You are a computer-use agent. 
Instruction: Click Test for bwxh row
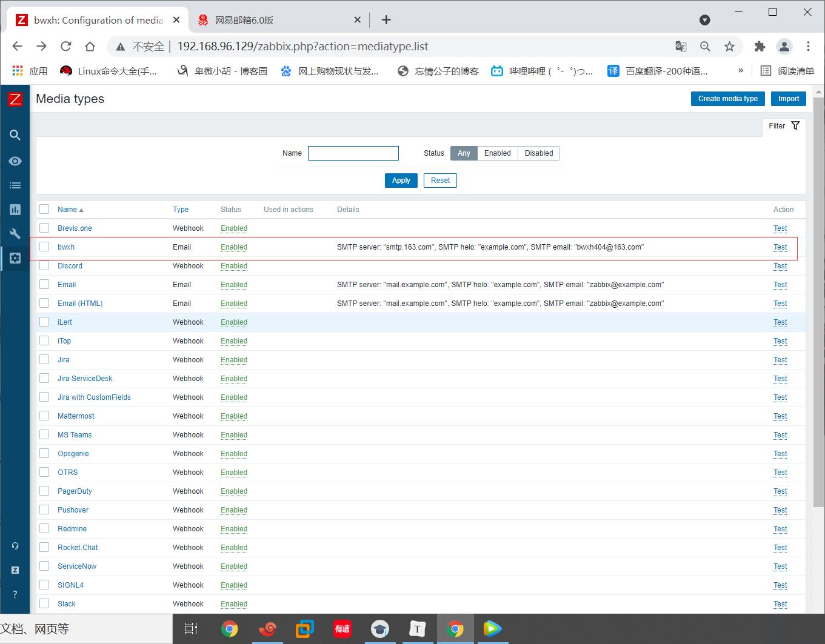[780, 247]
